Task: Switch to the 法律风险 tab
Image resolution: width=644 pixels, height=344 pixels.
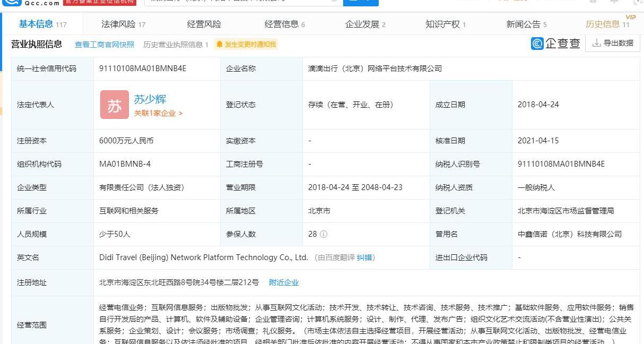Action: point(123,24)
